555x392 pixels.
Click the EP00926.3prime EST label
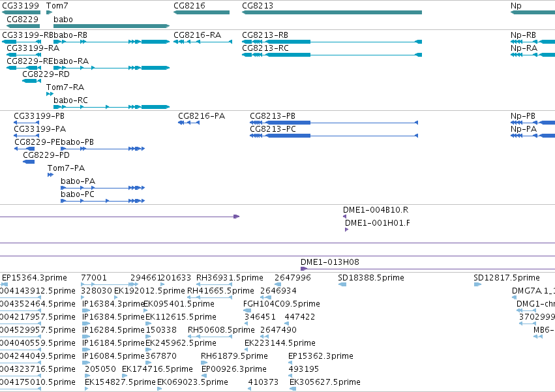[234, 370]
